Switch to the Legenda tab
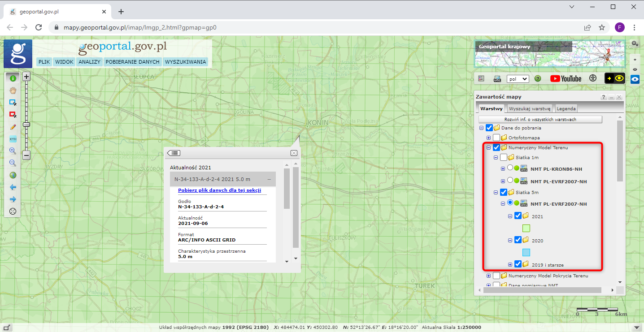 click(x=566, y=108)
